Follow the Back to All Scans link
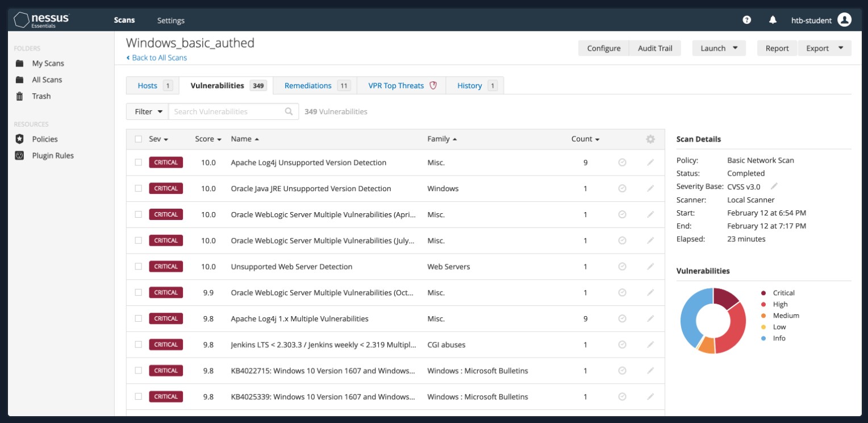This screenshot has height=423, width=868. 157,57
